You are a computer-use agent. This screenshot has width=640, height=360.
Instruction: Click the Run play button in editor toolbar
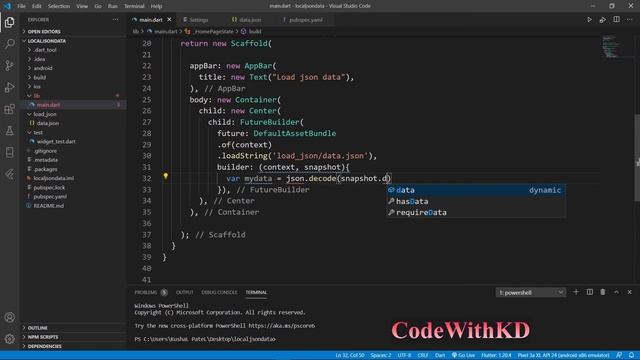click(x=589, y=20)
